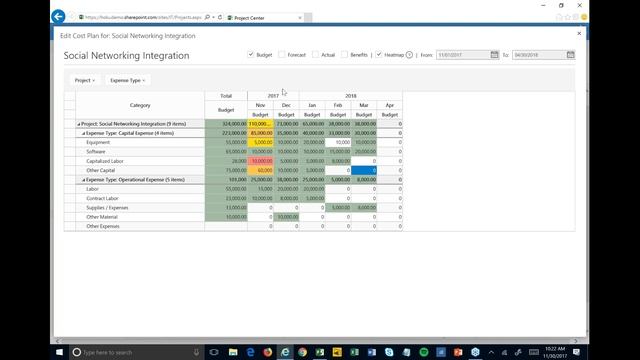Enable the Forecast checkbox

tap(282, 54)
